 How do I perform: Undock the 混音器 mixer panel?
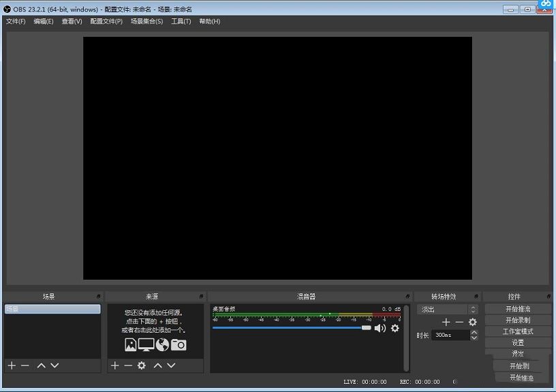point(407,297)
